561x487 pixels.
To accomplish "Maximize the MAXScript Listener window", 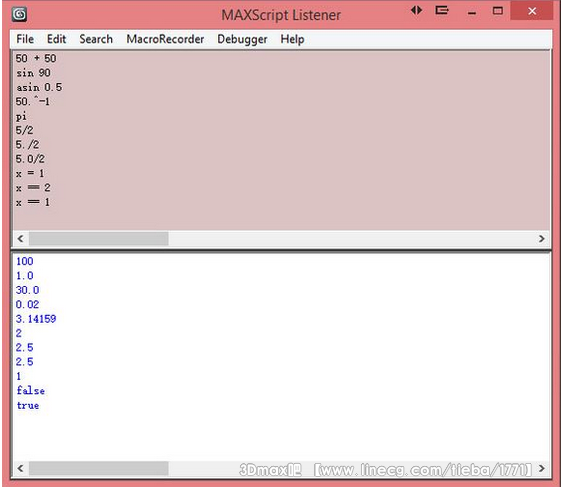I will [x=498, y=11].
